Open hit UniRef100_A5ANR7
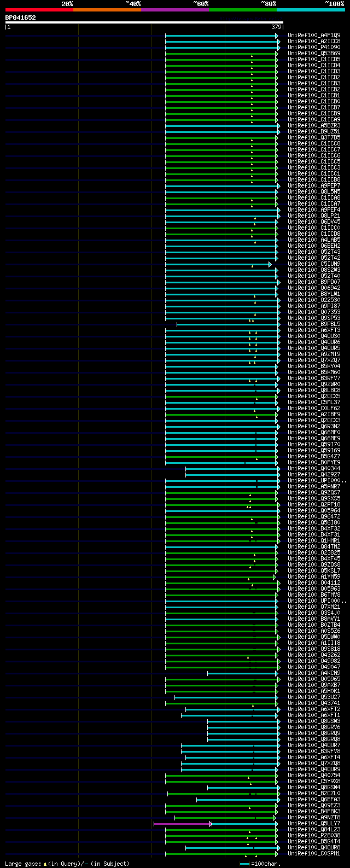This screenshot has width=350, height=868. tap(314, 486)
